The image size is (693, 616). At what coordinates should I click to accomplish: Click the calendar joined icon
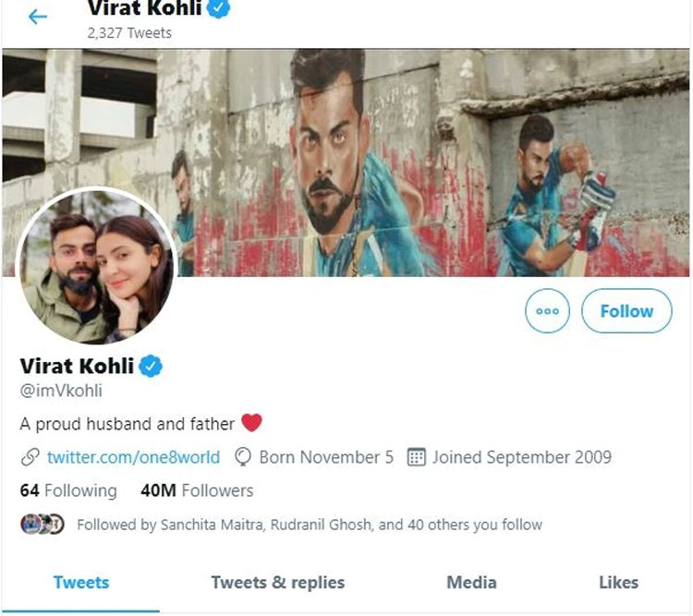(x=416, y=457)
